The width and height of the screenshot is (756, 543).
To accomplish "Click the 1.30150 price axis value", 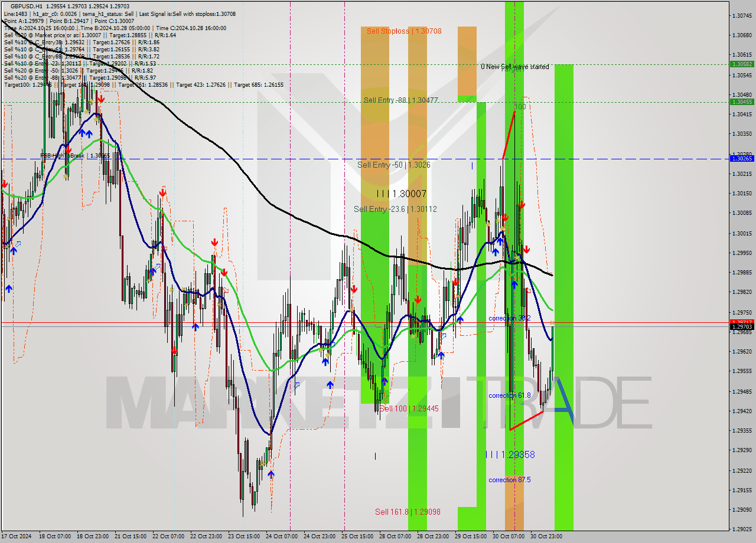I will pyautogui.click(x=742, y=194).
